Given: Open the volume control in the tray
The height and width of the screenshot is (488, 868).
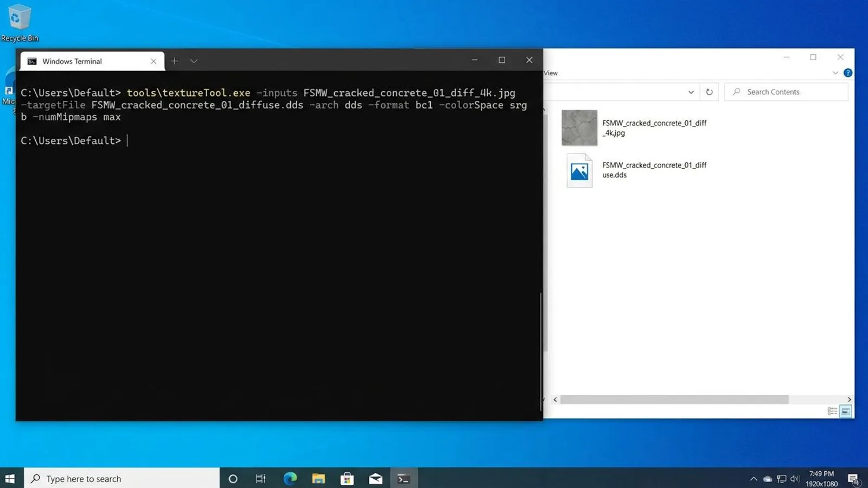Looking at the screenshot, I should coord(795,479).
